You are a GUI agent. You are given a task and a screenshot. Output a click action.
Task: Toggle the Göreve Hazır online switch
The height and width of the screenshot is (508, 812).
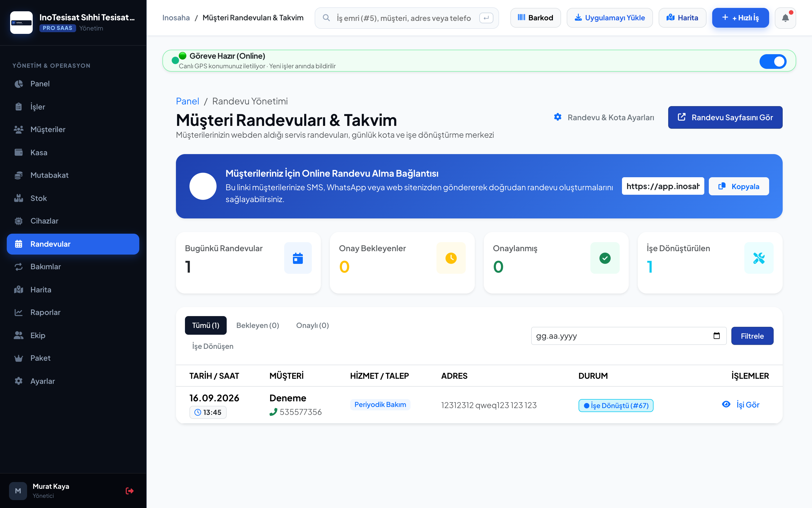[773, 62]
